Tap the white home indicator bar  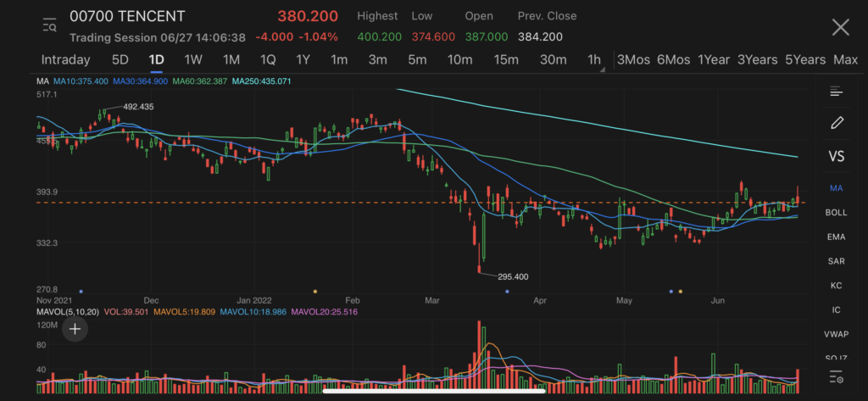pyautogui.click(x=434, y=391)
